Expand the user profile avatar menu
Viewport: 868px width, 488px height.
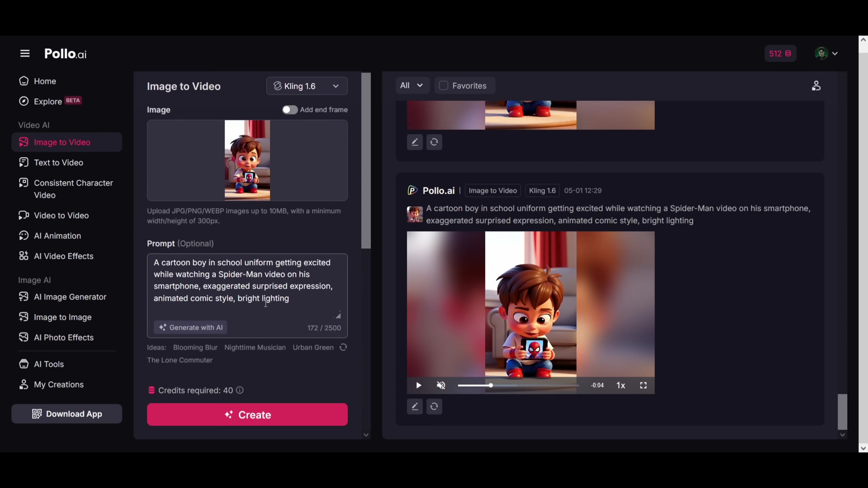pos(826,54)
